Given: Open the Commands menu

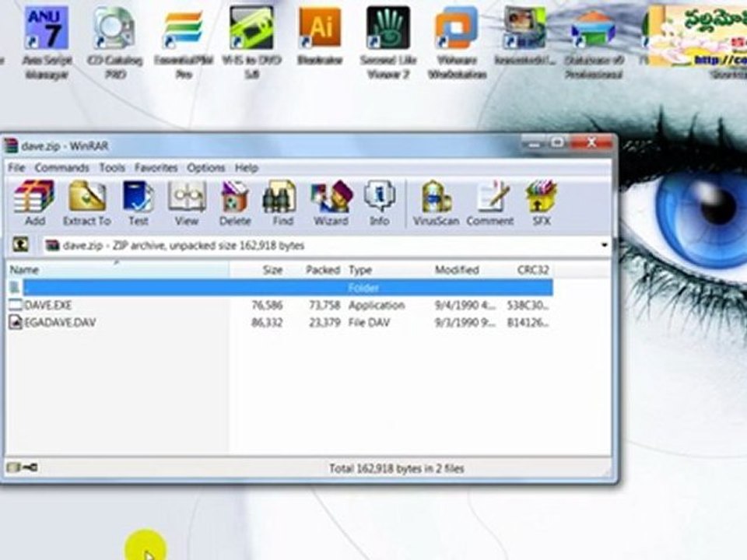Looking at the screenshot, I should click(62, 168).
